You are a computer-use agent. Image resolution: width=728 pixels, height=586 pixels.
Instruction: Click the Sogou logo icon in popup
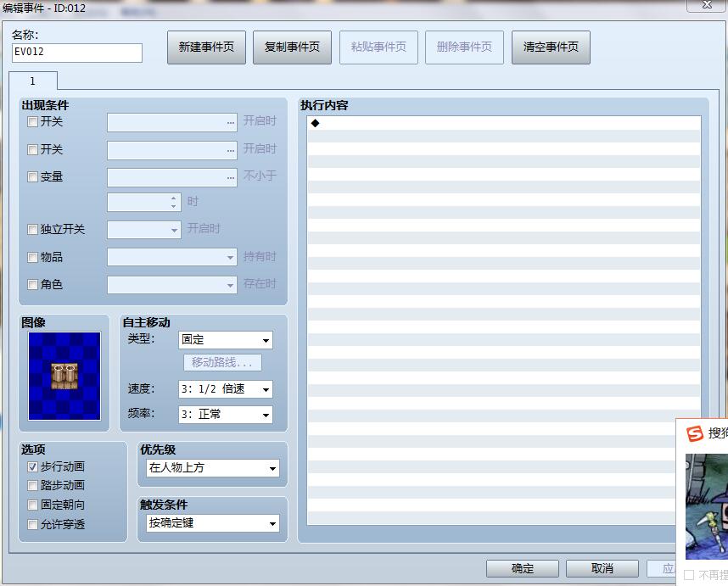(695, 434)
